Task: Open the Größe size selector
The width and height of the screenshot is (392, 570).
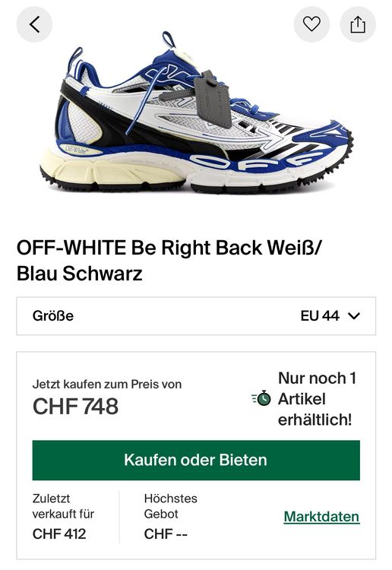Action: point(196,316)
